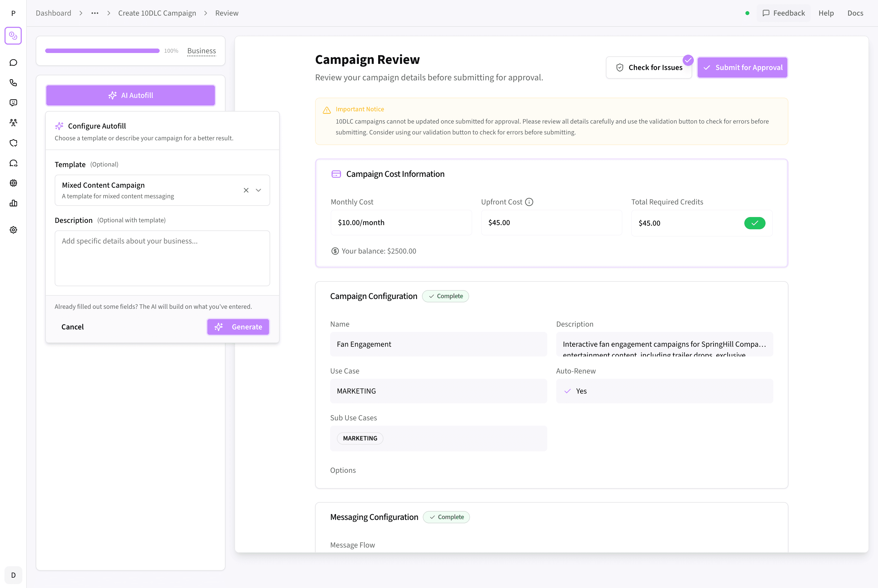This screenshot has width=878, height=588.
Task: Click the green status dot near Feedback
Action: tap(747, 13)
